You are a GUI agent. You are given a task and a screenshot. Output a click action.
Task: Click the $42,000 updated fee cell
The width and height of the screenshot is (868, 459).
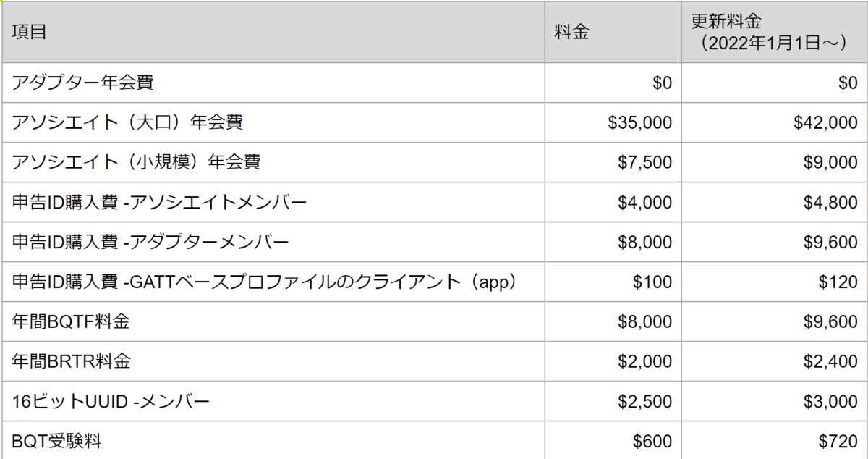[x=774, y=123]
